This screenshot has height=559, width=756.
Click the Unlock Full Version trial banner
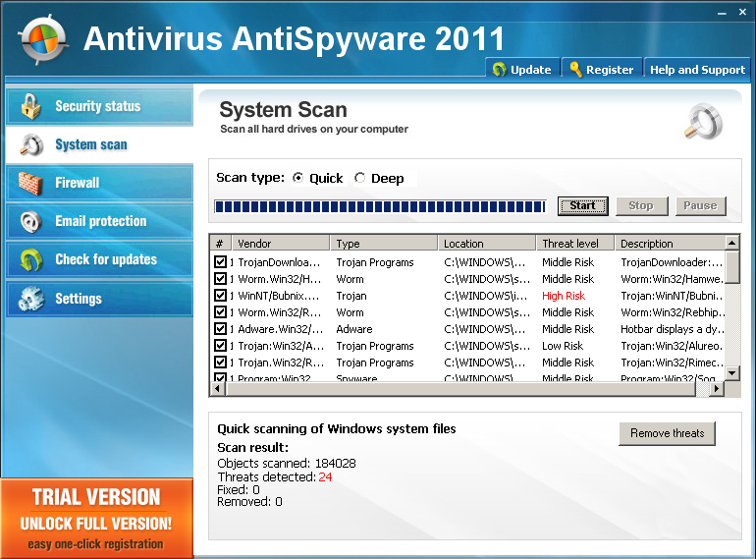[x=96, y=519]
